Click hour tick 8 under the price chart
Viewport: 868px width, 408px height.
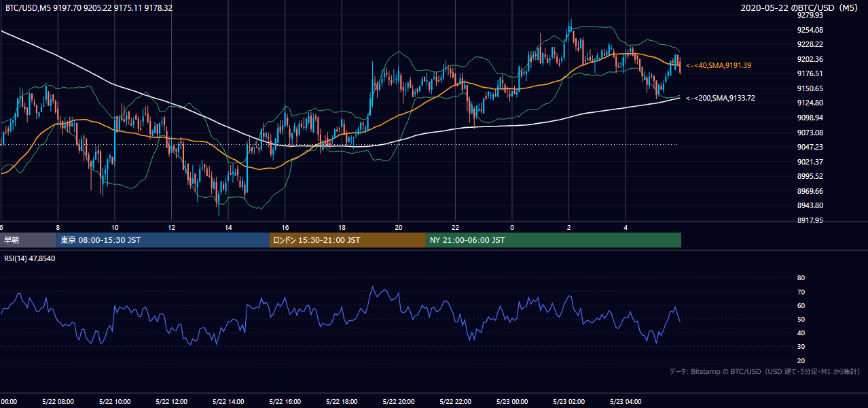58,228
